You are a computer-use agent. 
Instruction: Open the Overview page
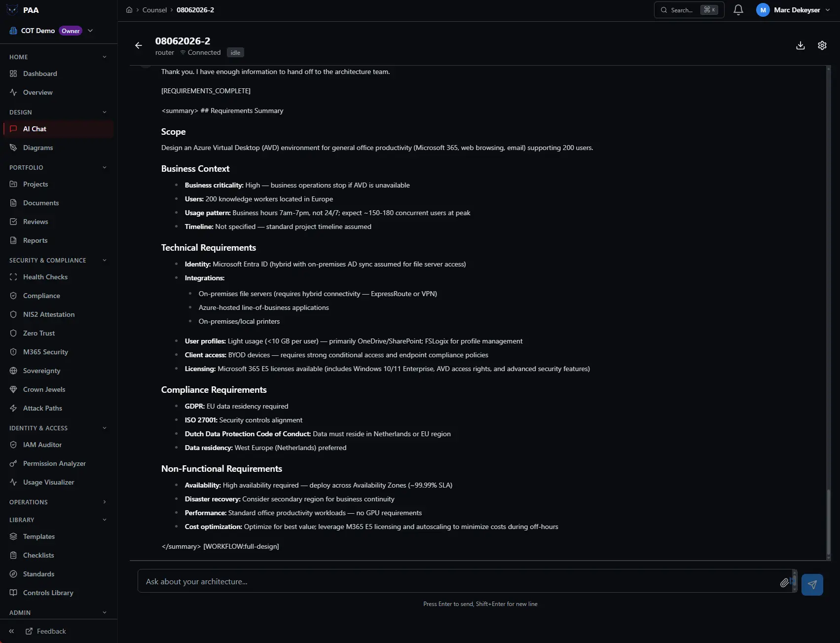[59, 92]
